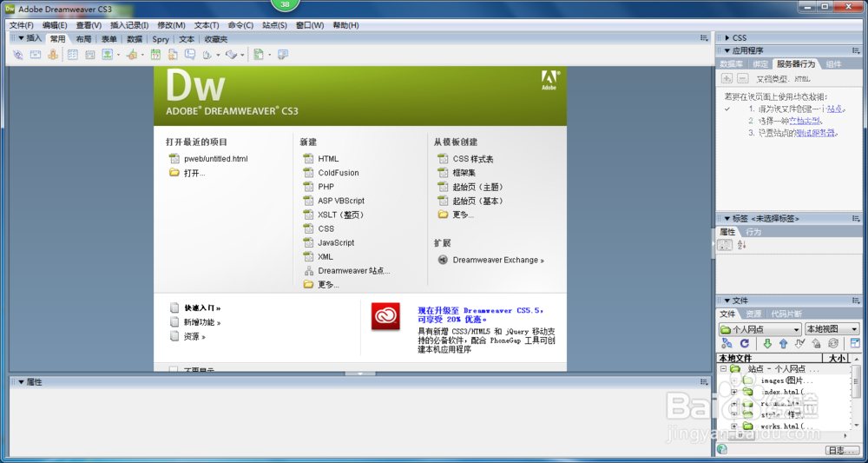
Task: Click the Tag Chooser icon
Action: pos(283,54)
